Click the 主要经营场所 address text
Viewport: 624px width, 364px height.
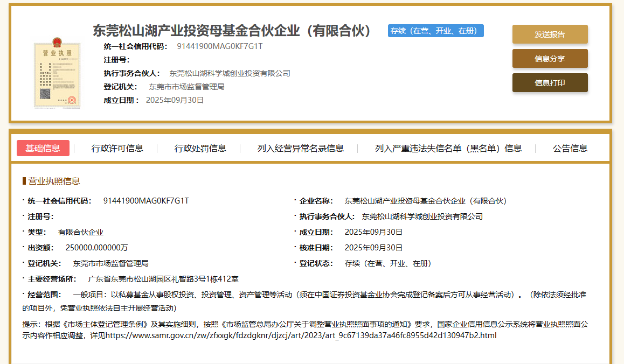click(163, 279)
